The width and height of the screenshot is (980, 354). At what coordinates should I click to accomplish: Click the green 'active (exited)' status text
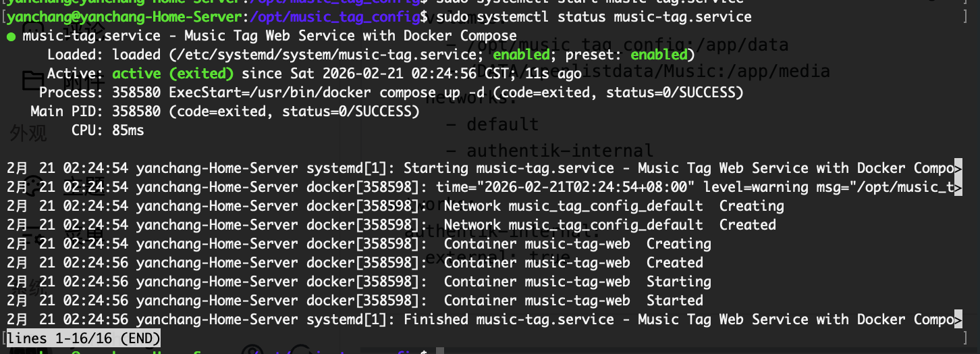173,74
